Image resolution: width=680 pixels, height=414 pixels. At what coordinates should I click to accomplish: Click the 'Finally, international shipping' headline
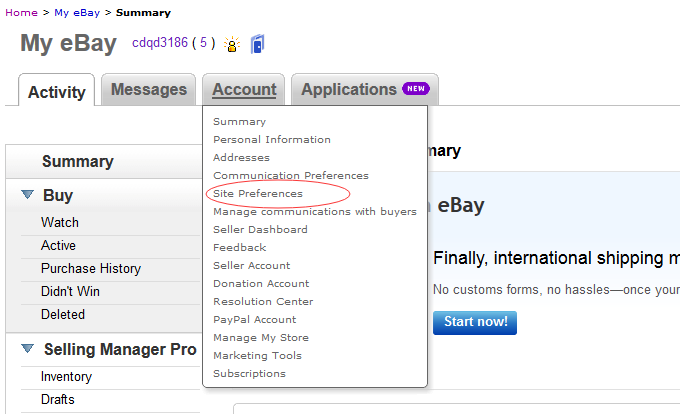click(556, 258)
